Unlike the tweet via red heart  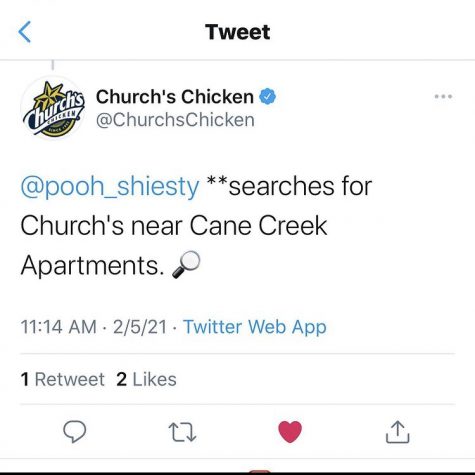pyautogui.click(x=290, y=432)
